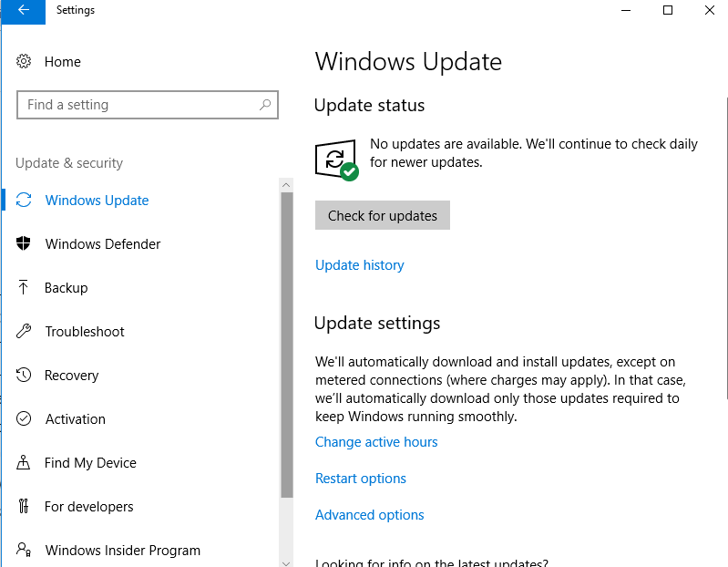This screenshot has height=567, width=728.
Task: Click the sidebar scrollbar up arrow
Action: coord(286,185)
